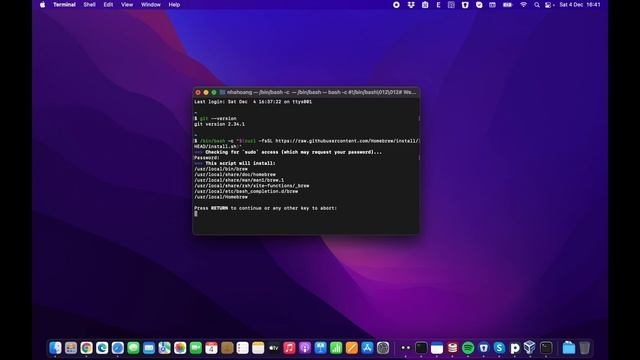640x360 pixels.
Task: Click the Terminal window title bar text
Action: (x=321, y=93)
